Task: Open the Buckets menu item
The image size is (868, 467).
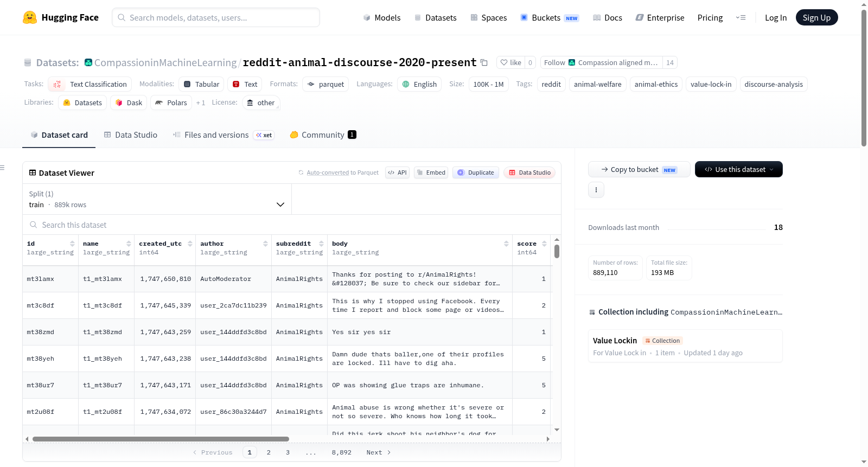Action: (550, 17)
